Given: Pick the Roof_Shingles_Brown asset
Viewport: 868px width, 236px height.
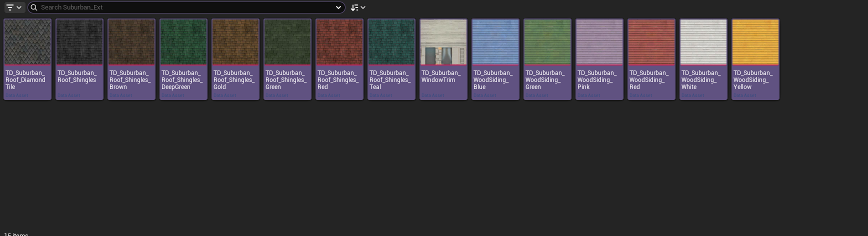Looking at the screenshot, I should pyautogui.click(x=131, y=42).
